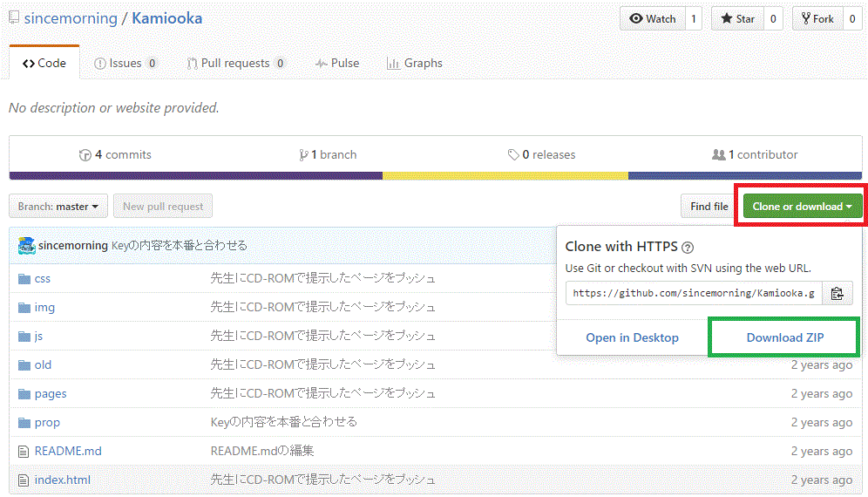Click the sincemorning avatar in the commit bar
Screen dimensions: 868x497
click(x=26, y=246)
